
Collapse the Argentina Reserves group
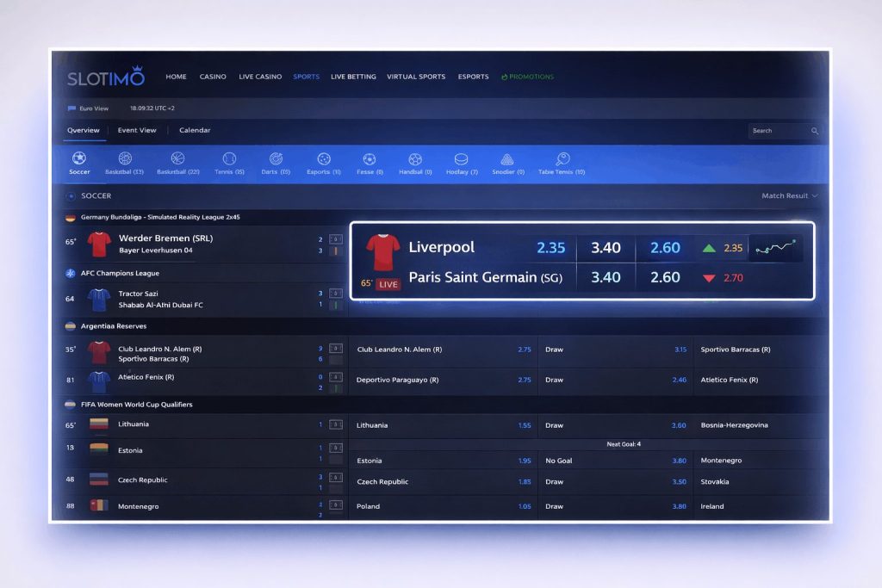114,326
